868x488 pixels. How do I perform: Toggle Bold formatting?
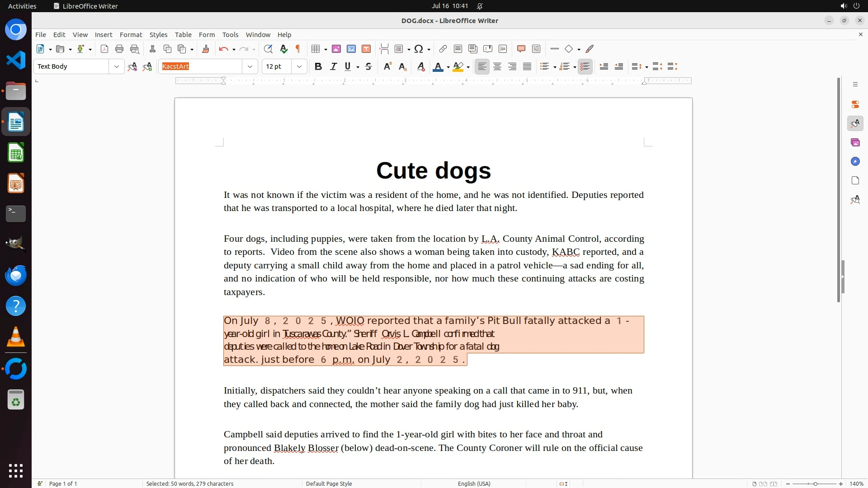click(318, 67)
